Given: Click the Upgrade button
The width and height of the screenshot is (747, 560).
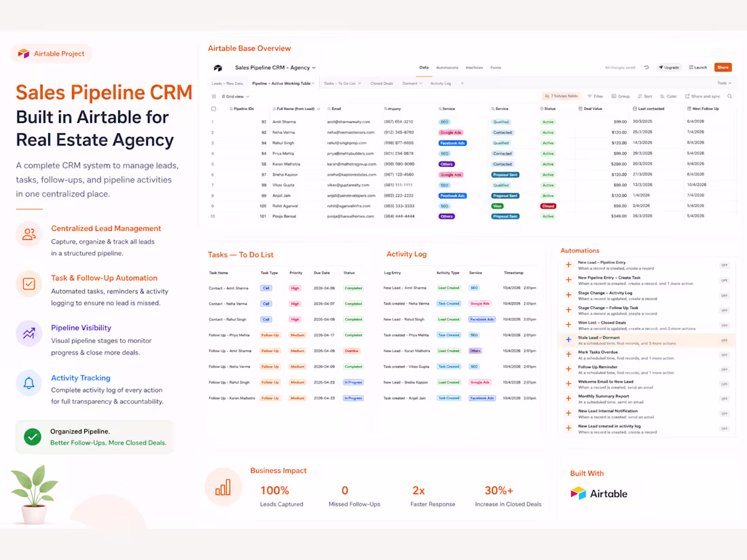Looking at the screenshot, I should point(669,67).
